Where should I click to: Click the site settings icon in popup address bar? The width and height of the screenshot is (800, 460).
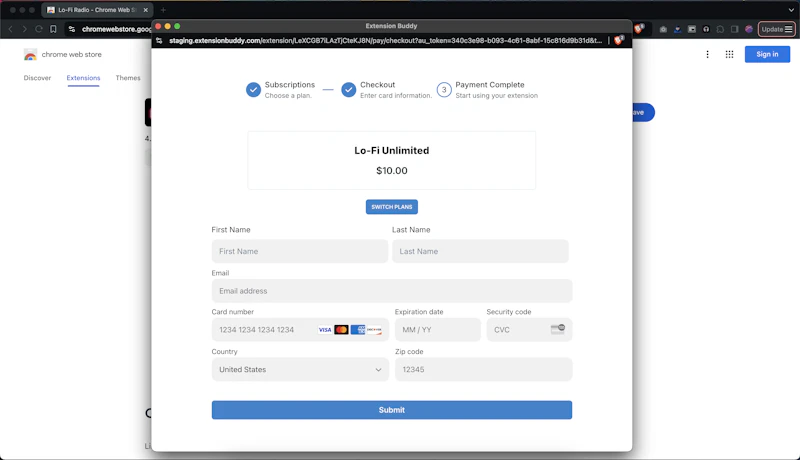tap(159, 40)
